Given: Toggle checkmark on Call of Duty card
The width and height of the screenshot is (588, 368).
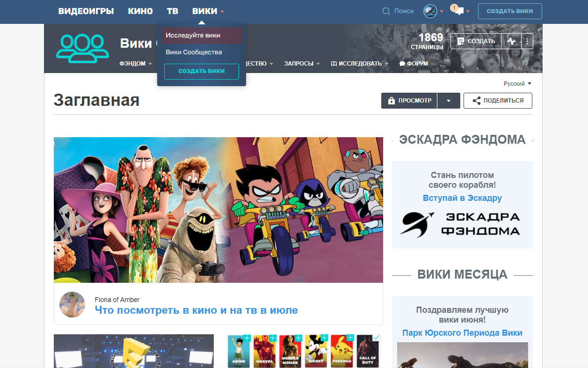Looking at the screenshot, I should tap(376, 338).
